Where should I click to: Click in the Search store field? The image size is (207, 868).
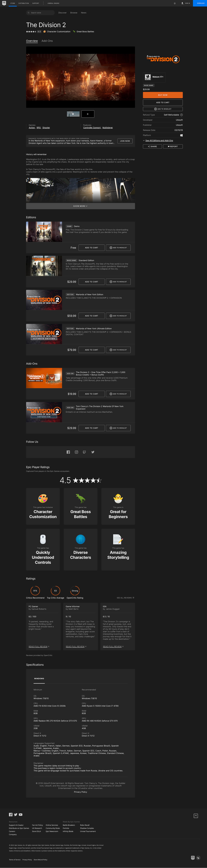(x=40, y=13)
